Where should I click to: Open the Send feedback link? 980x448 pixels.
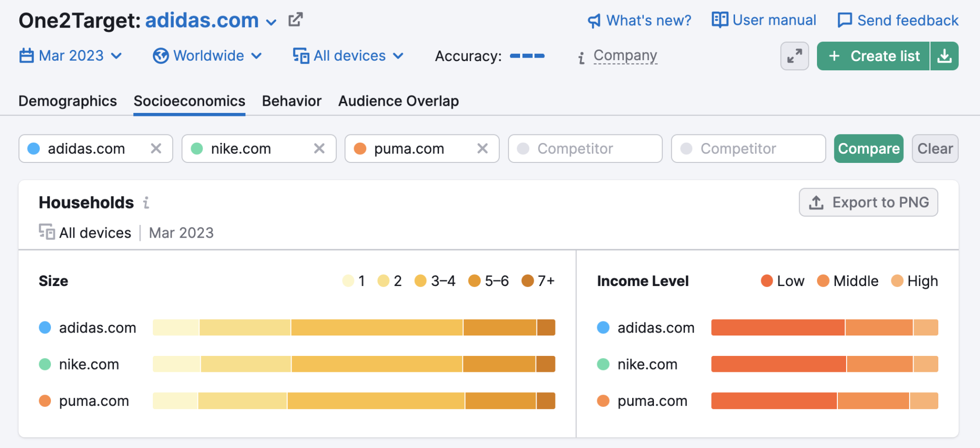point(908,20)
